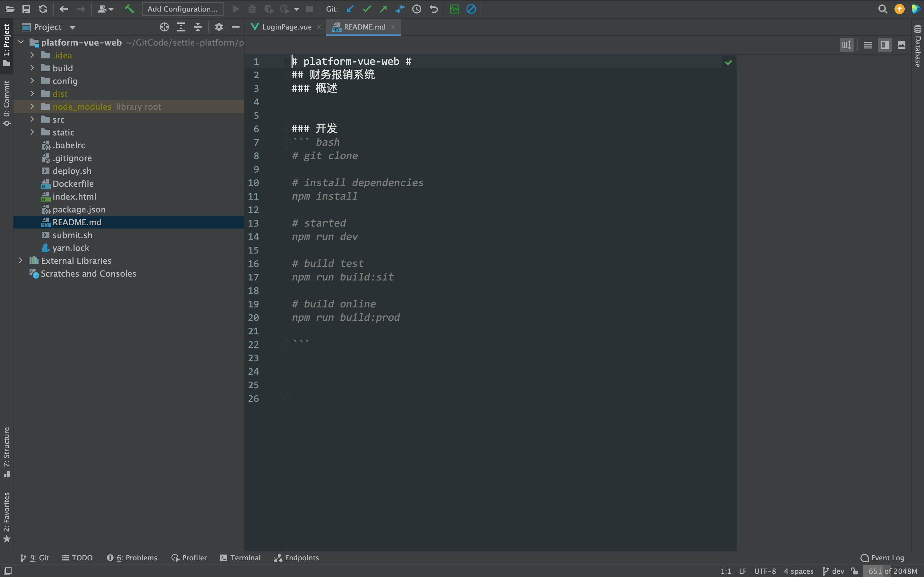Click Add Configuration button in toolbar
924x577 pixels.
pos(183,9)
